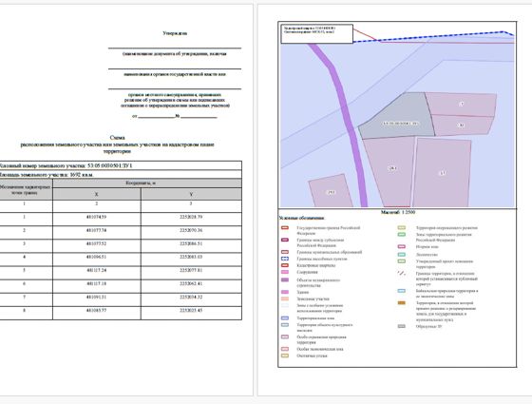
Task: Click the orange legend swatch for reserved territories
Action: click(x=401, y=302)
